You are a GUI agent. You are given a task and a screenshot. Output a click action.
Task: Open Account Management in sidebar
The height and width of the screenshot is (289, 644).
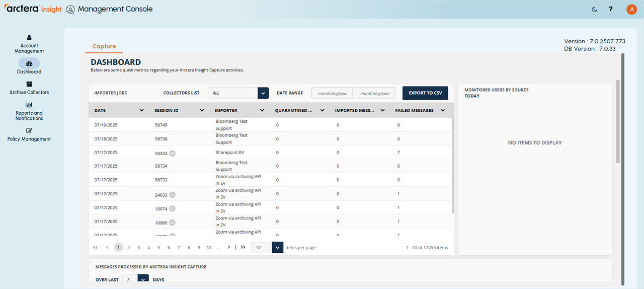tap(29, 44)
